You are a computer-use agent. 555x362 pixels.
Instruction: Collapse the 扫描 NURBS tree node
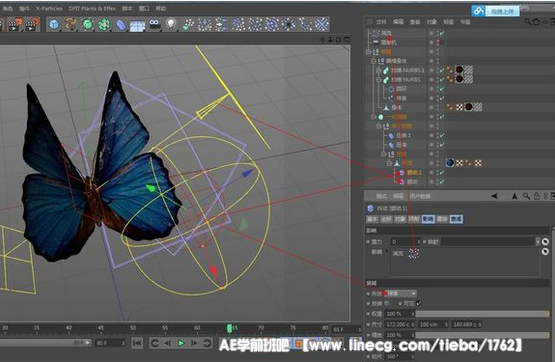tap(378, 80)
